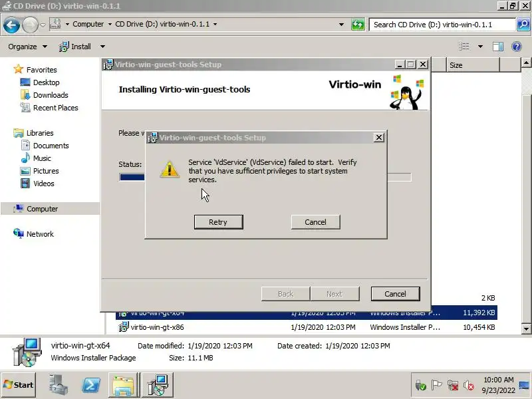
Task: Launch PowerShell from taskbar
Action: (91, 385)
